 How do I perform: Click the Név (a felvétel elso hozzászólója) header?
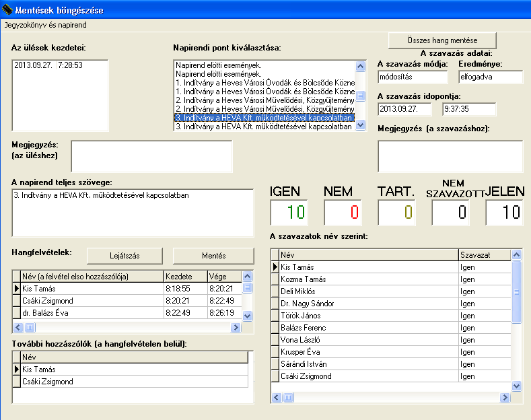(x=92, y=277)
